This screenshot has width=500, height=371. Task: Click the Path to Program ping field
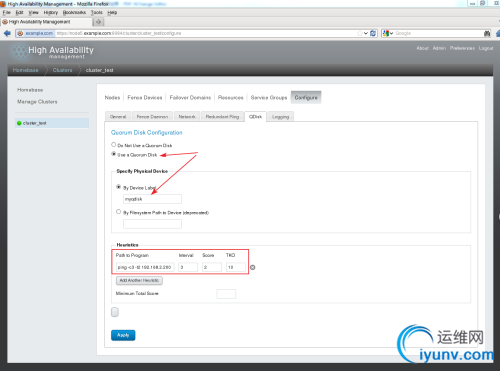point(145,267)
